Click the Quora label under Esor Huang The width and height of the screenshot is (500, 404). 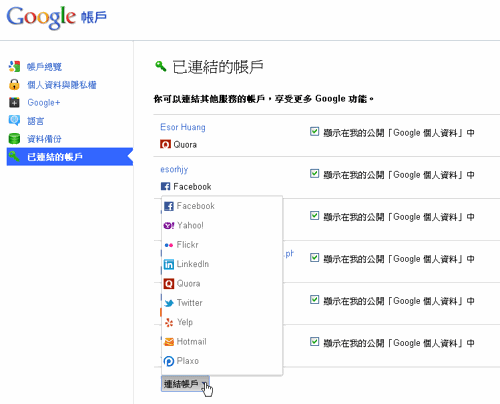185,145
